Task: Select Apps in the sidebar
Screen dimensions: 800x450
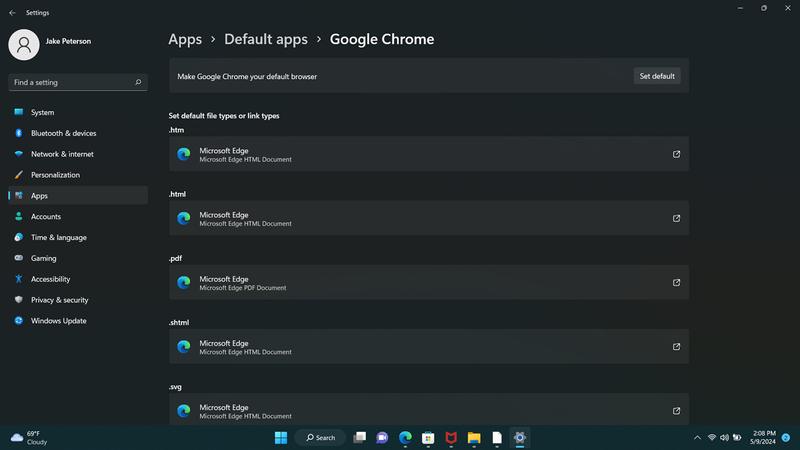Action: coord(78,195)
